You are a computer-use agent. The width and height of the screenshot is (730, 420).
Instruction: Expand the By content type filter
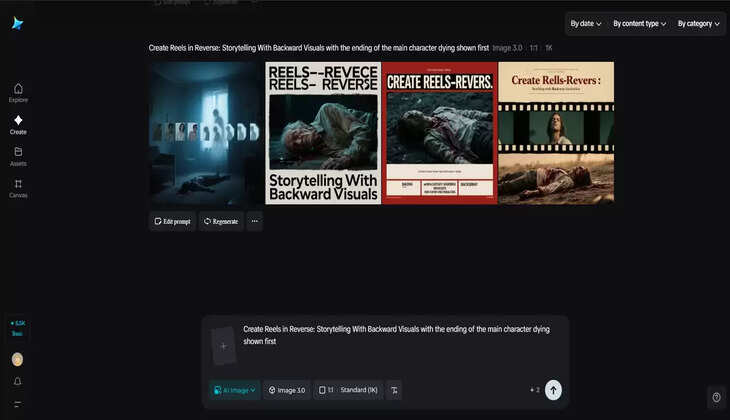point(639,24)
